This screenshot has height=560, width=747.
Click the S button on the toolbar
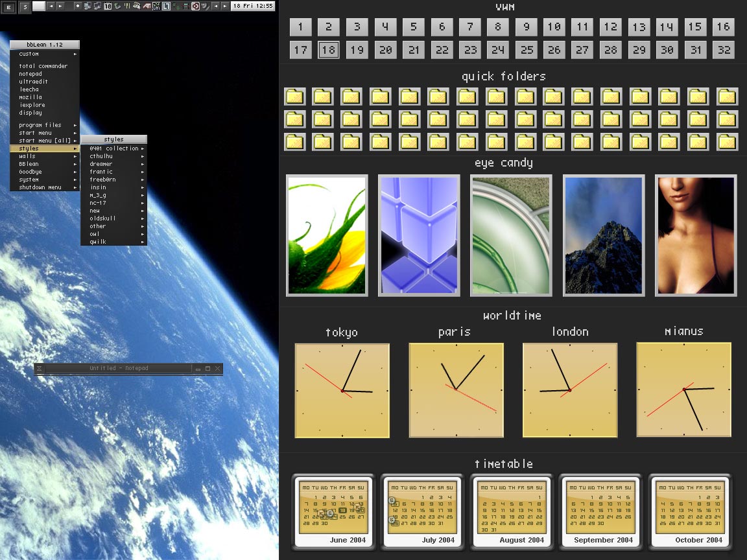tap(25, 6)
